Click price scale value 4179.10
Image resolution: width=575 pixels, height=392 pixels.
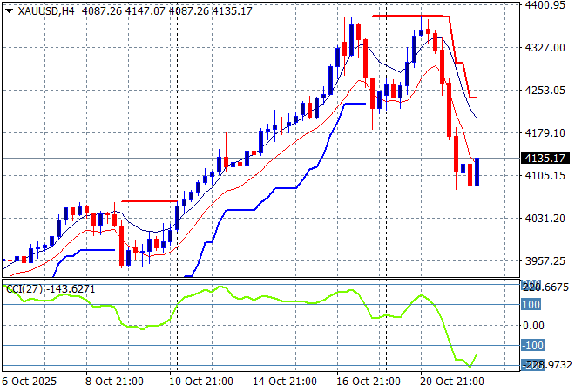point(545,132)
